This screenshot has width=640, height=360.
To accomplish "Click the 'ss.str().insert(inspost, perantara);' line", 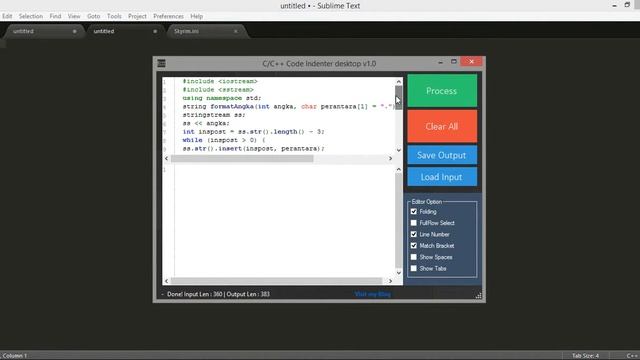I will point(253,149).
